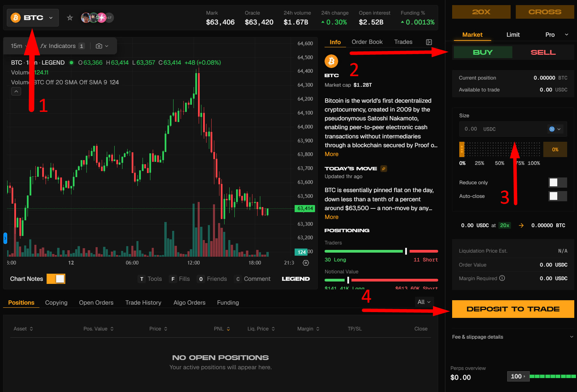Sort positions by Margin column
This screenshot has width=577, height=392.
coord(309,329)
